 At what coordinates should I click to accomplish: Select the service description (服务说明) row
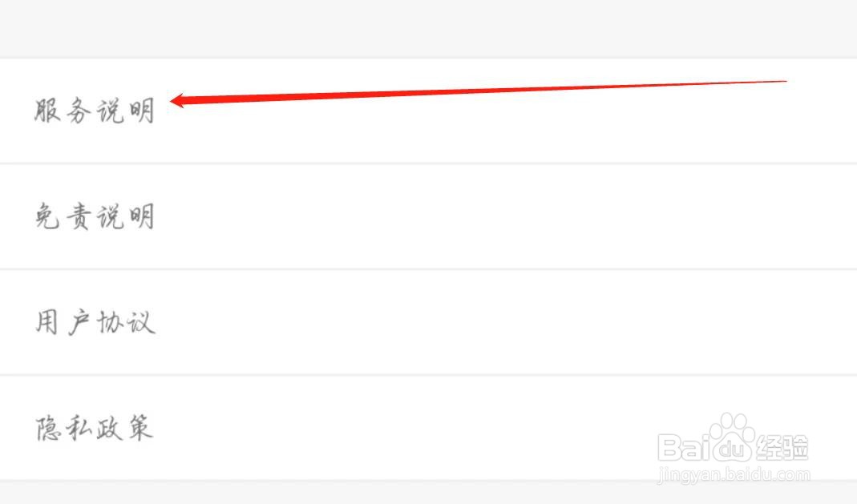[428, 111]
